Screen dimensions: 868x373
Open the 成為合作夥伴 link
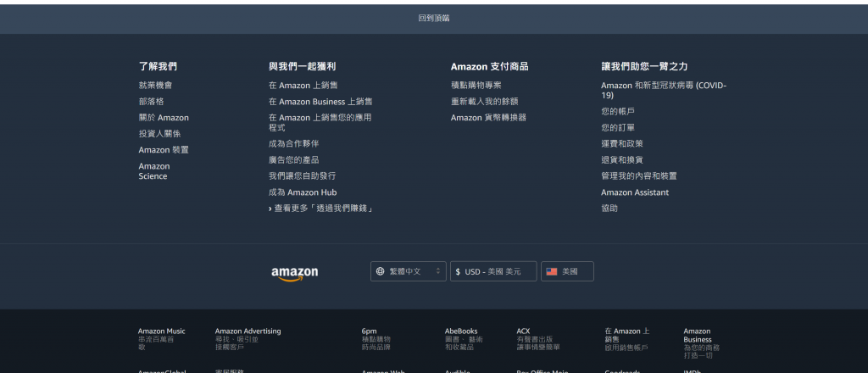294,143
